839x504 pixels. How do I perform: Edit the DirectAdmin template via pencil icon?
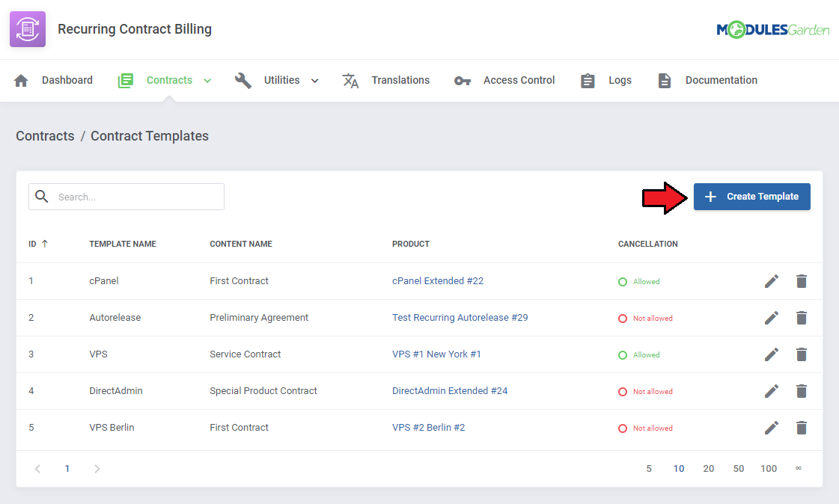click(x=771, y=391)
